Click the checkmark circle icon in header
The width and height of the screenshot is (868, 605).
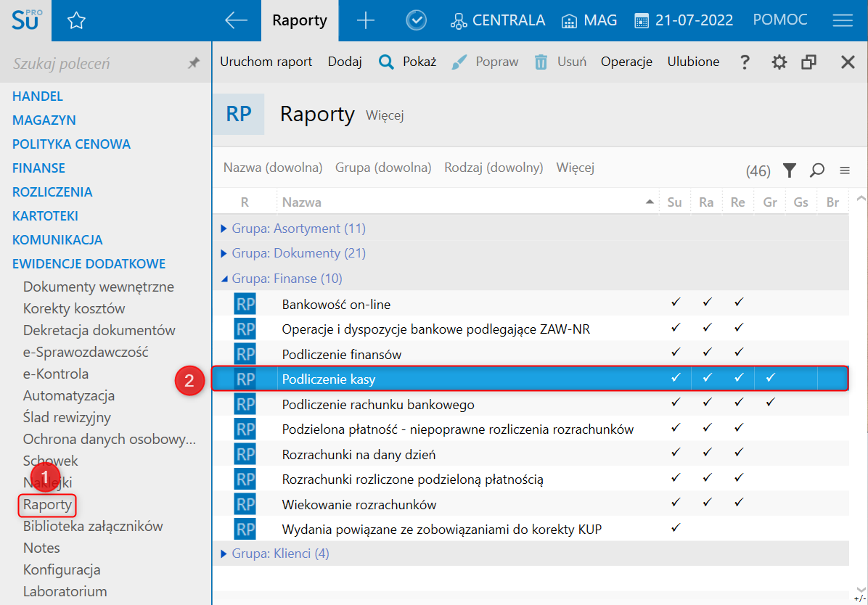[x=416, y=21]
